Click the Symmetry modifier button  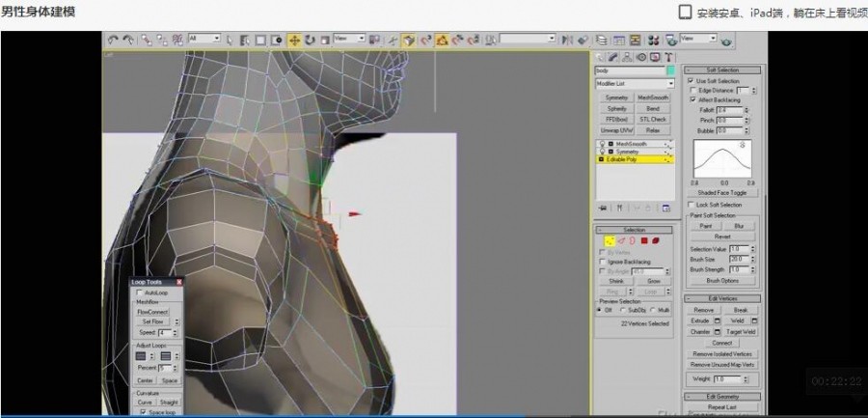(617, 98)
